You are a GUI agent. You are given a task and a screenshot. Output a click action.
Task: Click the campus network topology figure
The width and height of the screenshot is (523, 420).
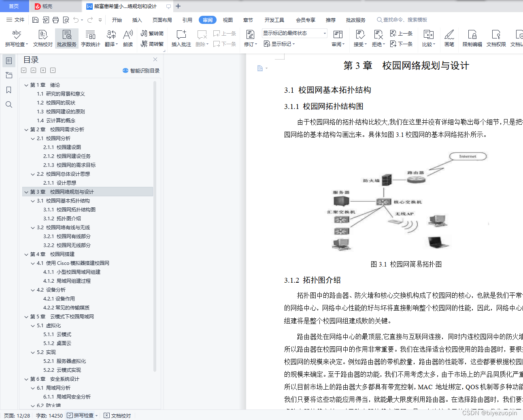[x=407, y=201]
